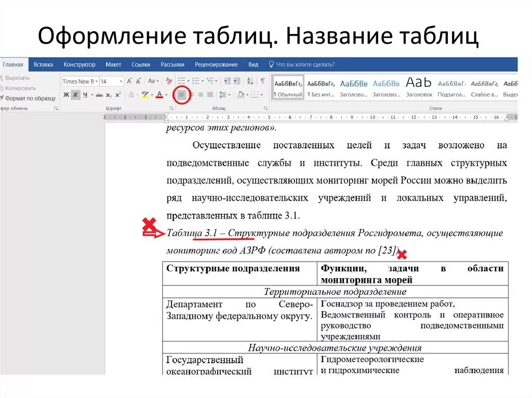Screen dimensions: 532x398
Task: Clear all formatting with the eraser icon
Action: 169,81
